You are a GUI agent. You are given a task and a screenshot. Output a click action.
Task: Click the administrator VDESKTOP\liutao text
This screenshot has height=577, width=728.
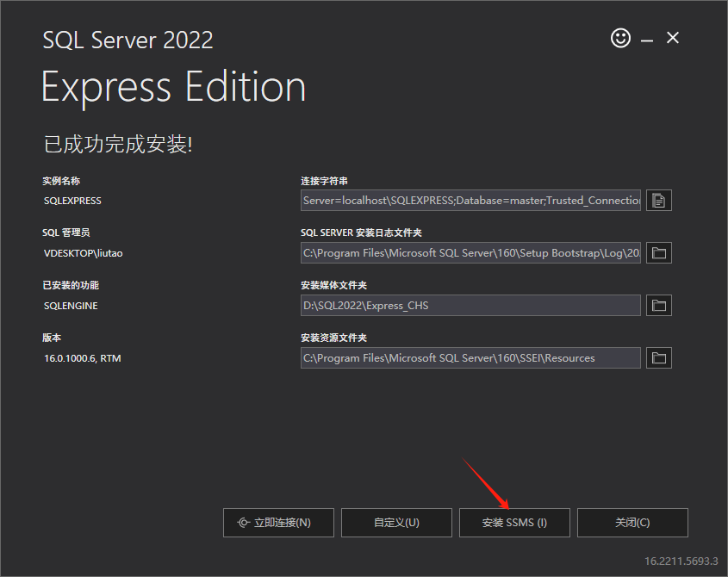83,253
